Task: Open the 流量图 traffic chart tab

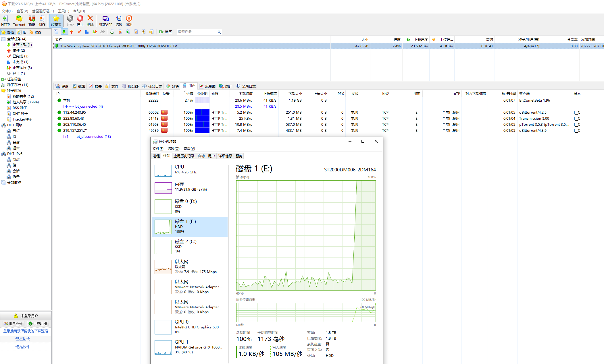Action: 207,86
